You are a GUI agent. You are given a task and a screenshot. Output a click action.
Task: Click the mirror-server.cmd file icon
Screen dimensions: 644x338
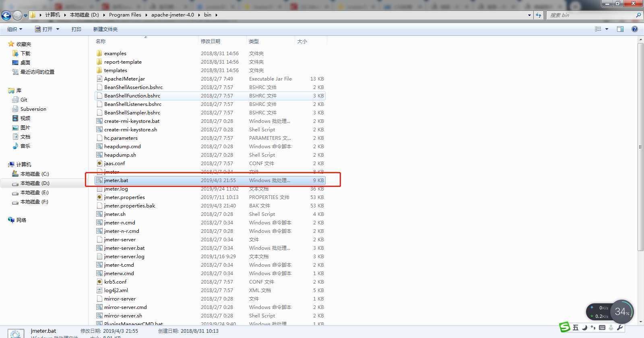tap(99, 307)
